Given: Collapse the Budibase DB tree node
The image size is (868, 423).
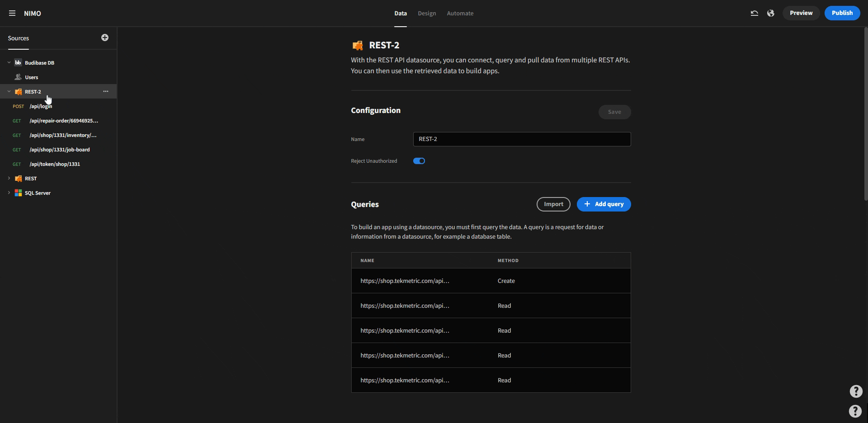Looking at the screenshot, I should click(x=9, y=62).
